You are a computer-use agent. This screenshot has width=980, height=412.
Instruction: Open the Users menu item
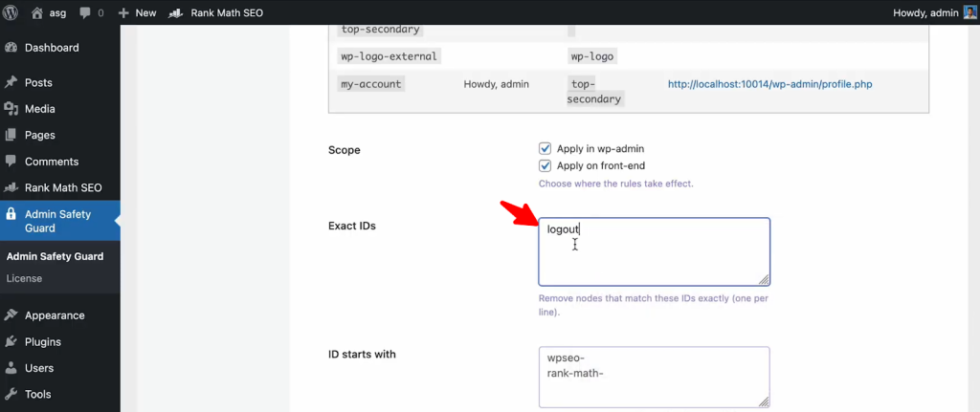(39, 368)
